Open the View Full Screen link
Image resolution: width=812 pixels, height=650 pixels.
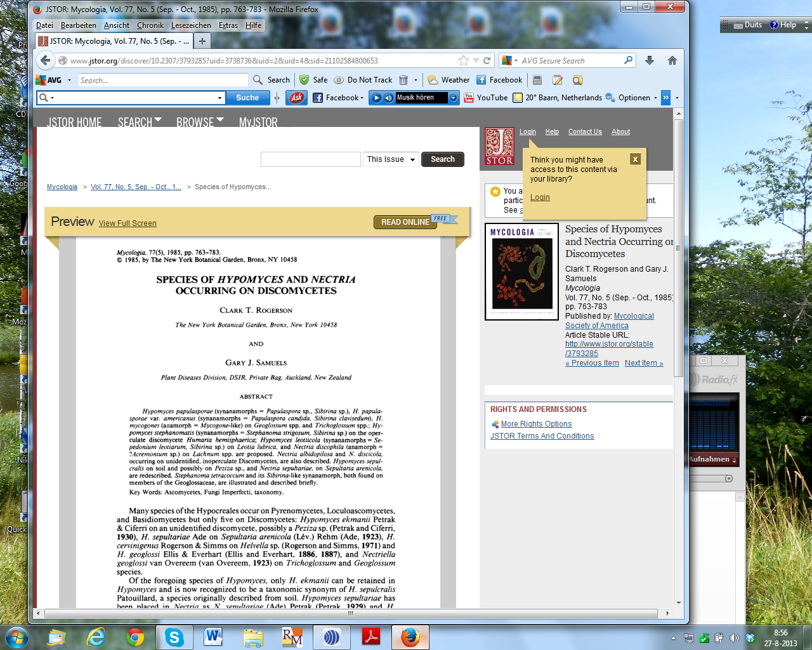point(128,223)
